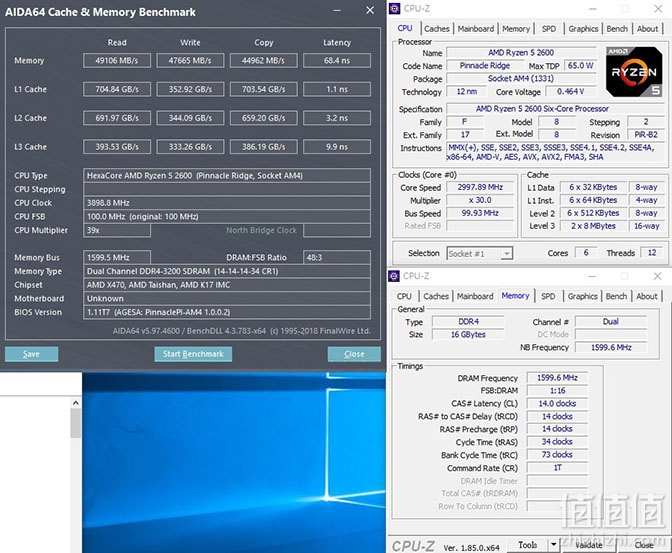Screen dimensions: 672x553
Task: Open the Graphics tab in the upper CPU-Z window
Action: tap(583, 29)
